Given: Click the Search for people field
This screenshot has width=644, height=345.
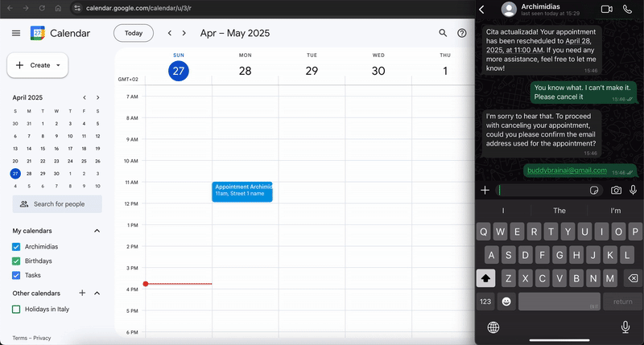Looking at the screenshot, I should 57,204.
